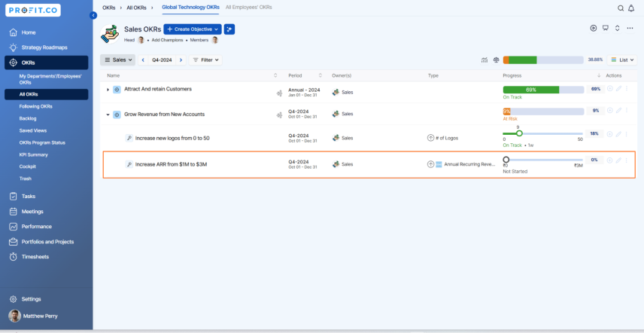This screenshot has height=333, width=644.
Task: Click the Q4-2024 period selector
Action: coord(162,60)
